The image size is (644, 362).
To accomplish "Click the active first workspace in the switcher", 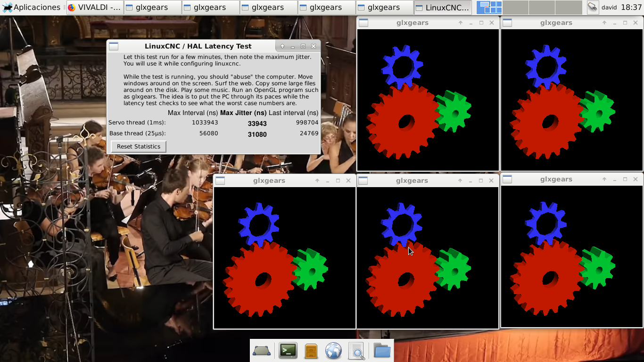I will (x=489, y=8).
